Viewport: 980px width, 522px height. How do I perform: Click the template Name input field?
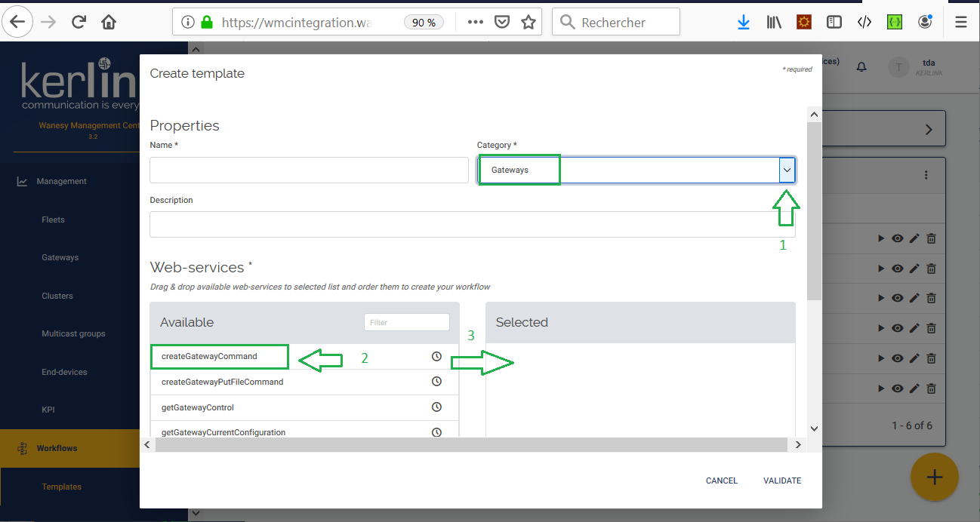(309, 170)
